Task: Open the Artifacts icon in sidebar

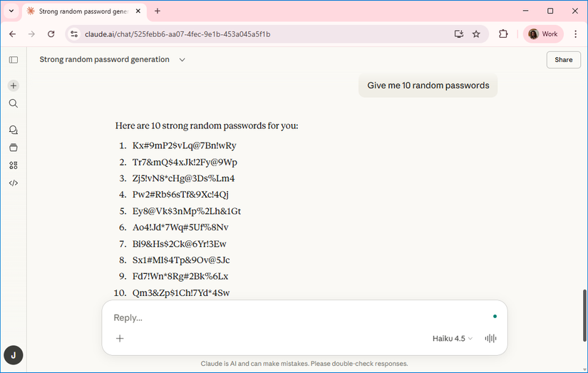Action: click(x=14, y=165)
